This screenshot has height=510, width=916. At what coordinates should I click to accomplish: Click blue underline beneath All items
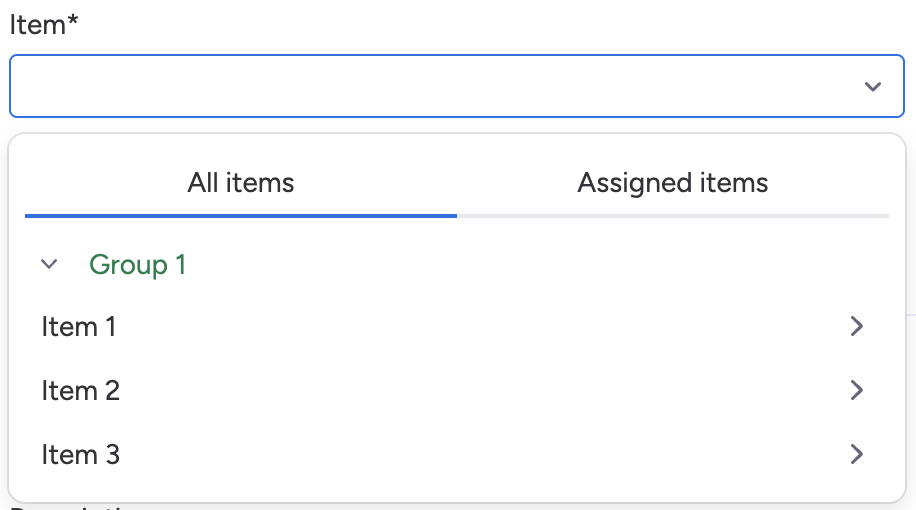(x=241, y=215)
